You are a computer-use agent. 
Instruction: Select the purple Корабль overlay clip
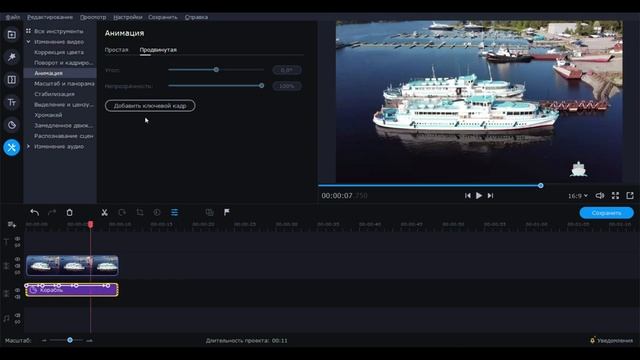[72, 290]
